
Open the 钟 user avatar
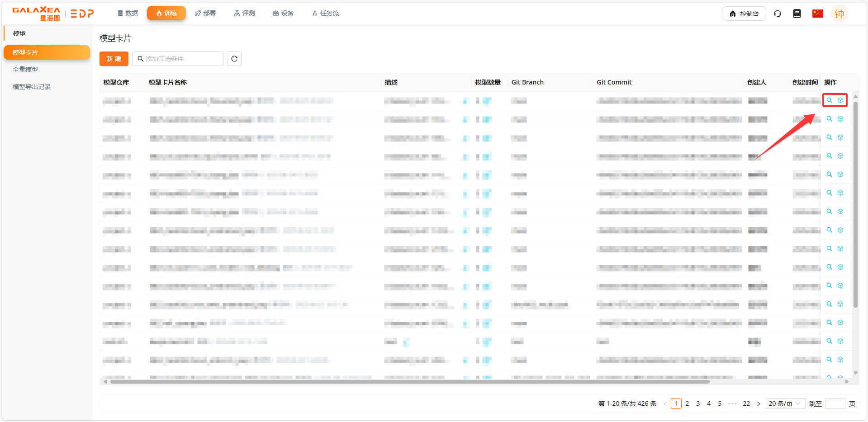[x=839, y=14]
